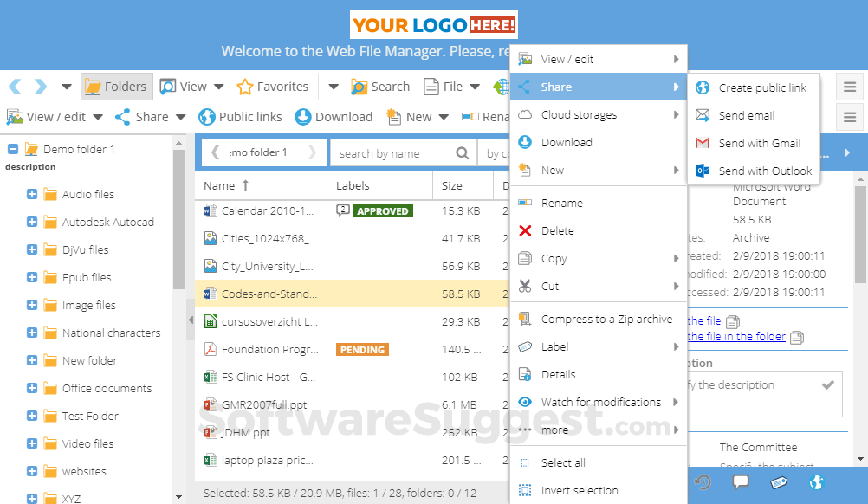868x504 pixels.
Task: Open the comment bubble icon in bottom bar
Action: coord(741,483)
